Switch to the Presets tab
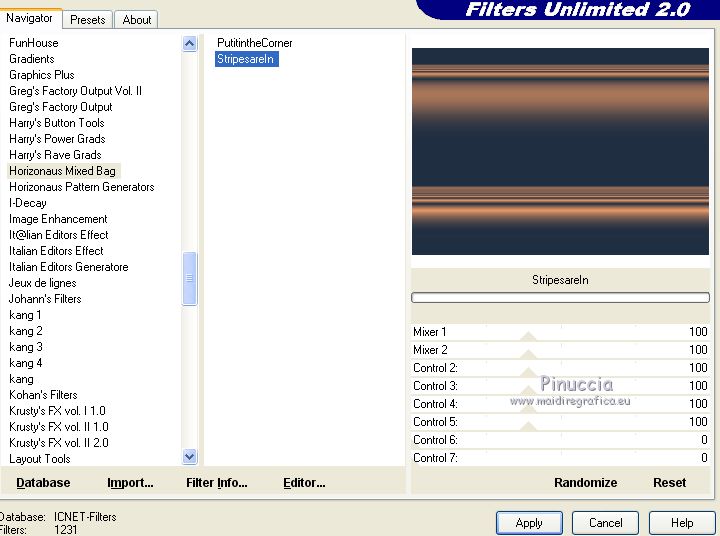 click(87, 20)
